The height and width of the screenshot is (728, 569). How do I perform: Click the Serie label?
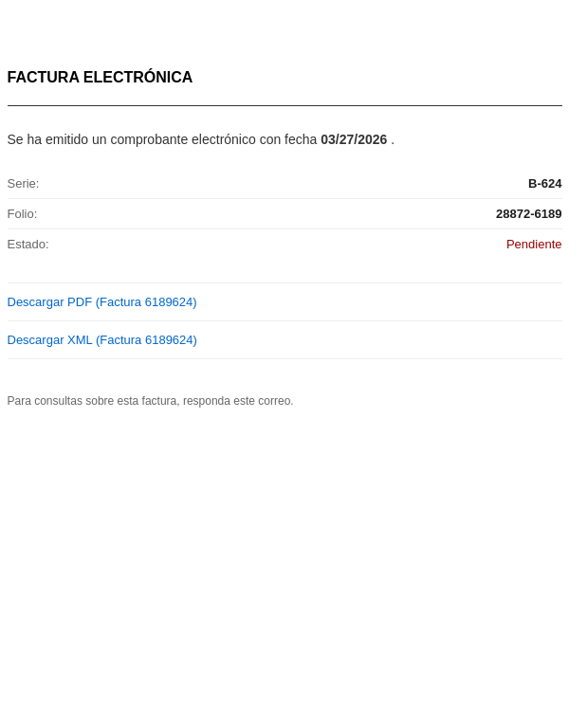pos(24,184)
